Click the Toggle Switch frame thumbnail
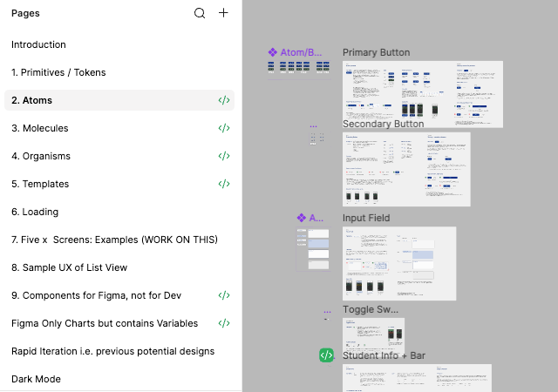 373,334
